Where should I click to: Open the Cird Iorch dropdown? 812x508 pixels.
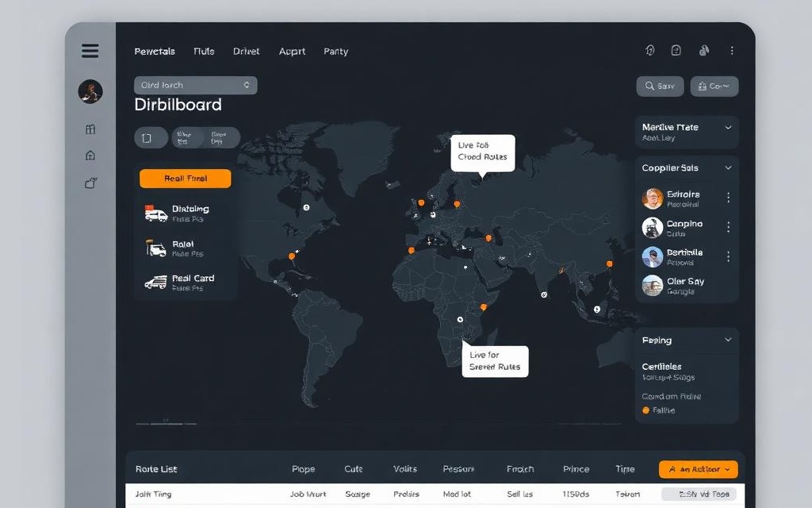[195, 85]
